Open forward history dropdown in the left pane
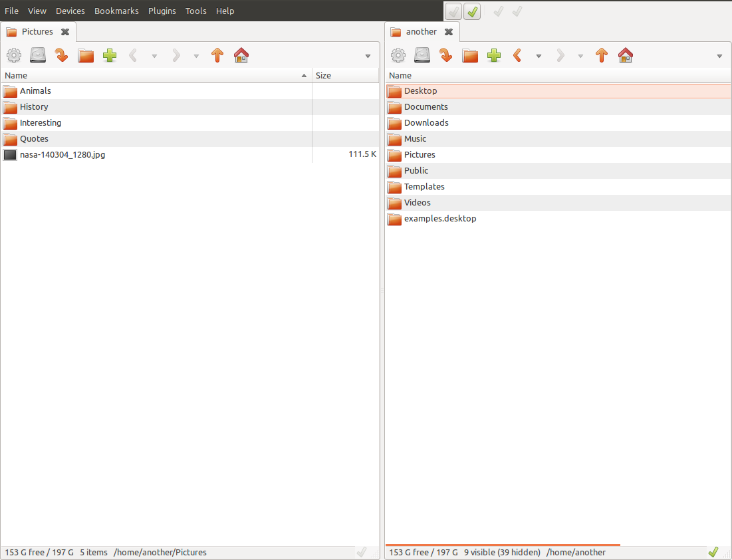This screenshot has height=560, width=732. tap(196, 57)
